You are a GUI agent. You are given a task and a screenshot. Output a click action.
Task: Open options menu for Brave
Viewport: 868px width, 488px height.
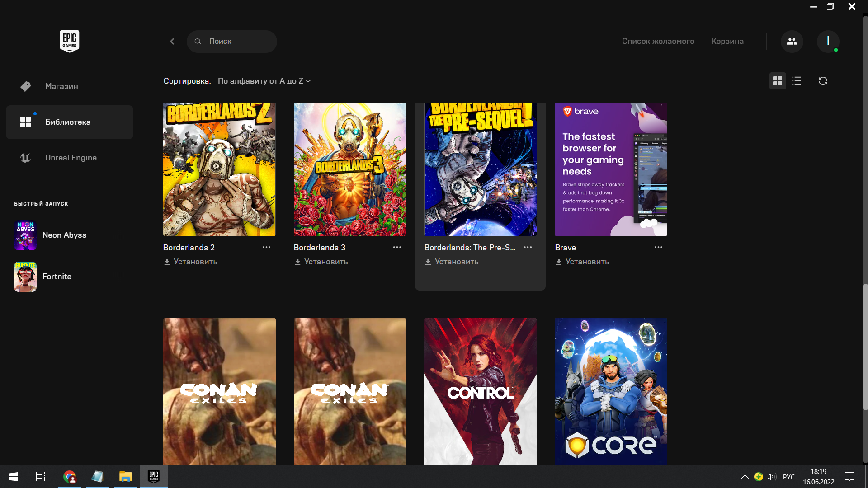click(658, 247)
